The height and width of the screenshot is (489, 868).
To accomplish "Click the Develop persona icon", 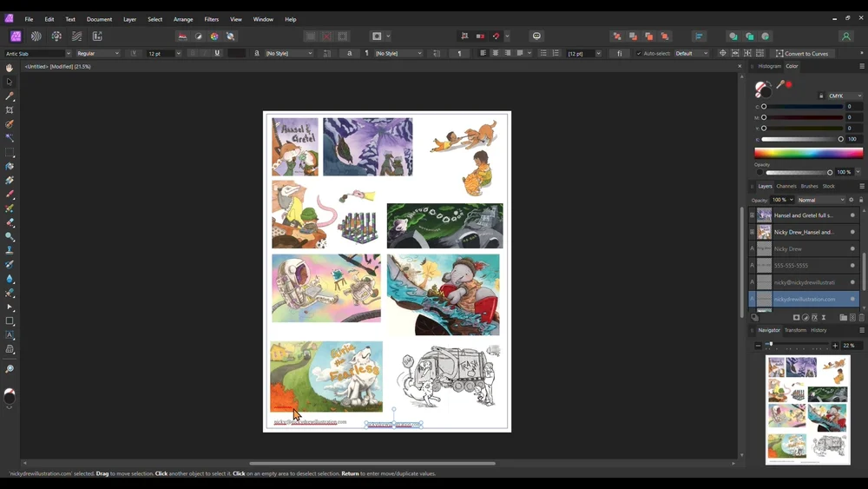I will [56, 36].
